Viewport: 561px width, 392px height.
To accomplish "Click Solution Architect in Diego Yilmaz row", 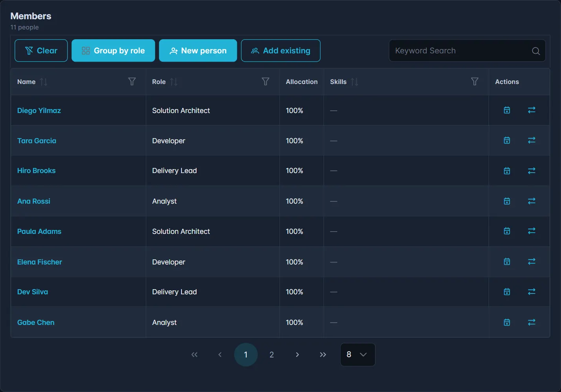I will point(181,111).
